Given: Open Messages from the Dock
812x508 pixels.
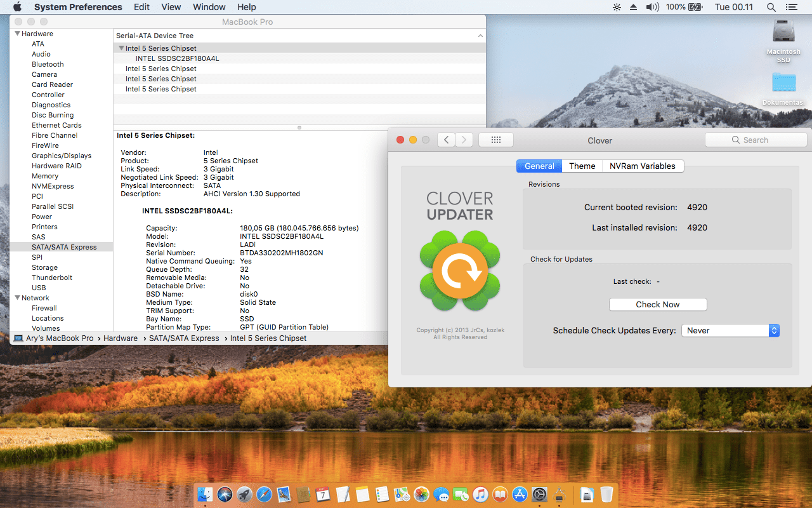Looking at the screenshot, I should pos(441,495).
